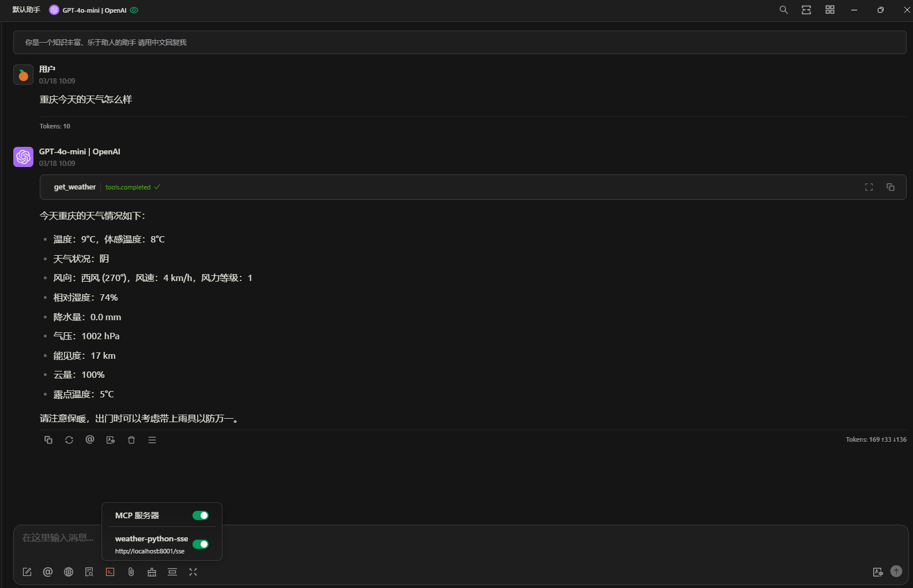913x588 pixels.
Task: Click the line 能见度: 17 km
Action: tap(85, 356)
